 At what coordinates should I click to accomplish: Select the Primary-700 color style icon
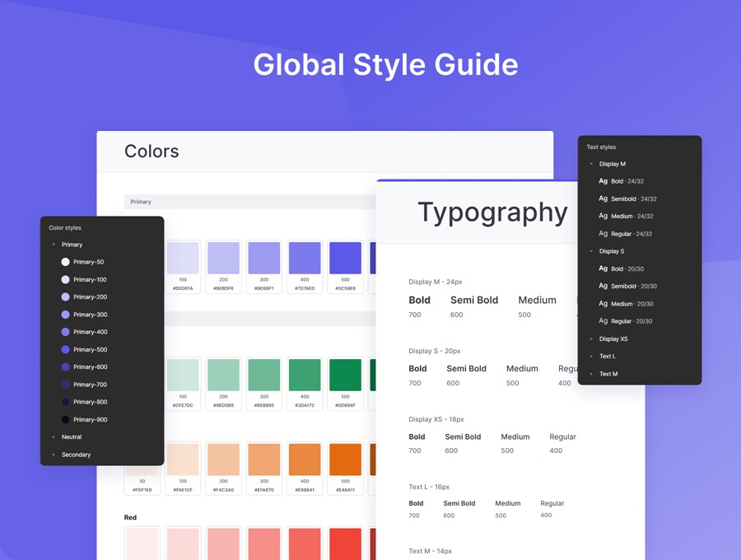[64, 384]
